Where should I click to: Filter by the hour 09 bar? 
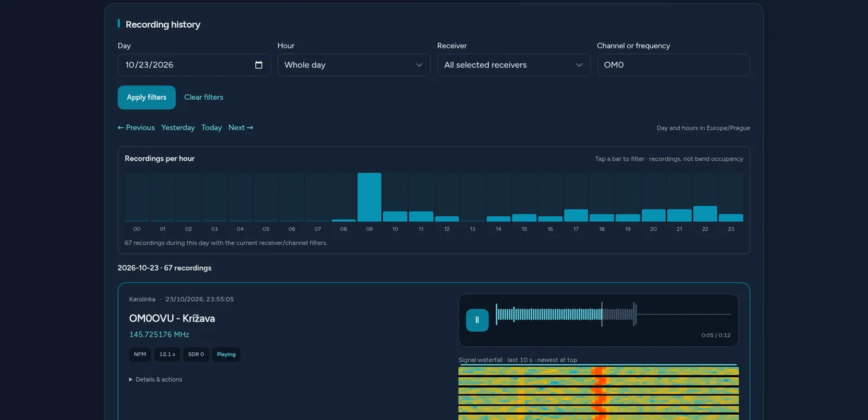[369, 197]
